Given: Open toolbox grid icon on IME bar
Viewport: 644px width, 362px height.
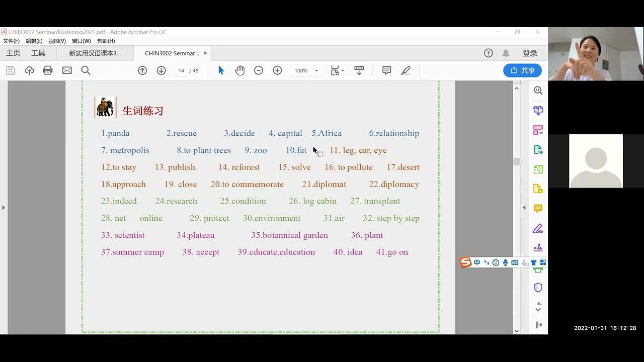Looking at the screenshot, I should point(543,262).
